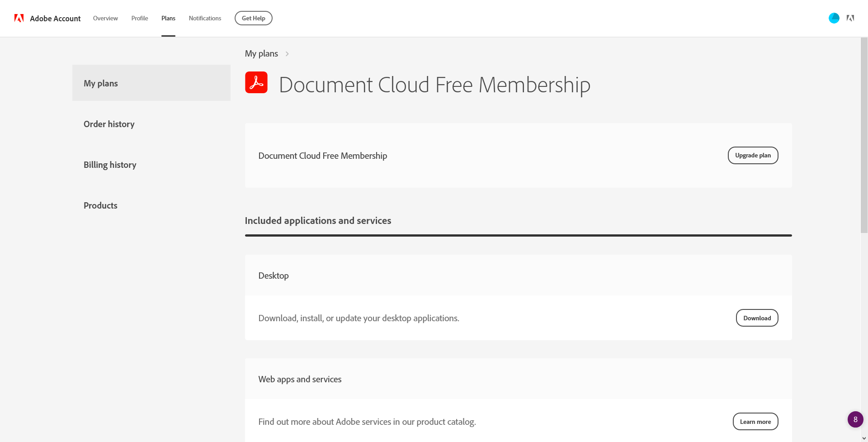Go to Products in the sidebar
This screenshot has width=868, height=442.
pyautogui.click(x=100, y=205)
